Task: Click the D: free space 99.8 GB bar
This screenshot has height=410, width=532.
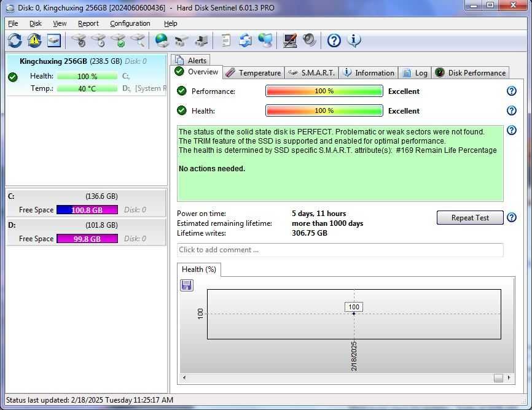Action: (x=87, y=239)
